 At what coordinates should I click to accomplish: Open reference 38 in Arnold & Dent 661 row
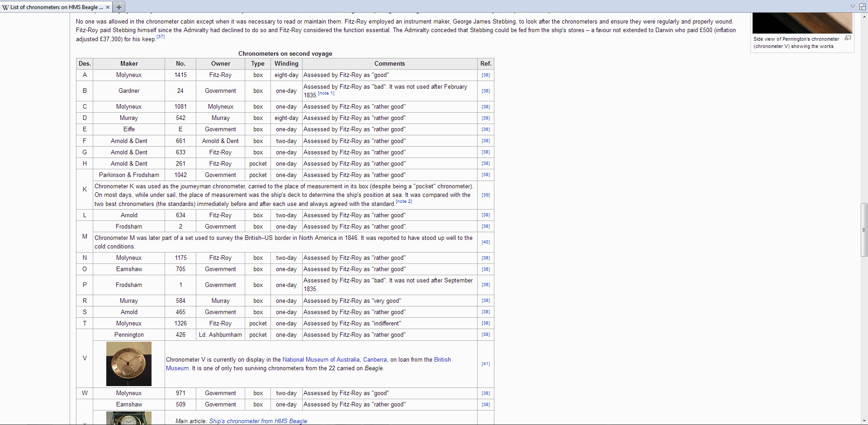[486, 141]
